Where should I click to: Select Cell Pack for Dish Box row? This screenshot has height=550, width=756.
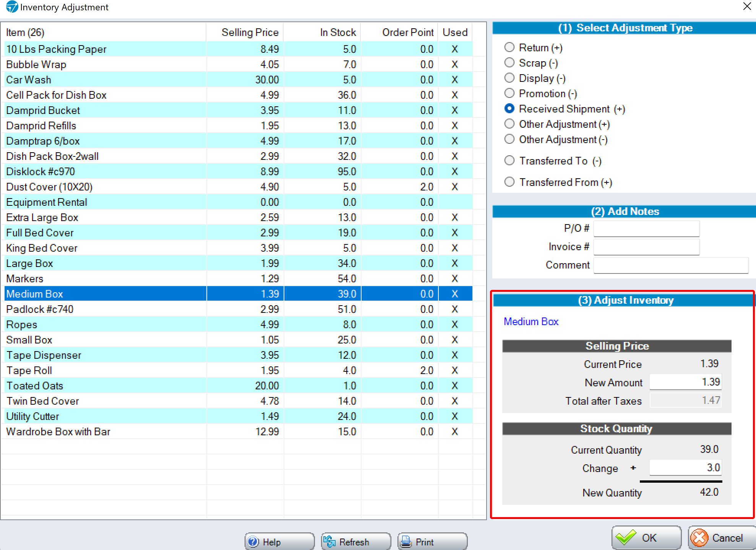pos(238,95)
